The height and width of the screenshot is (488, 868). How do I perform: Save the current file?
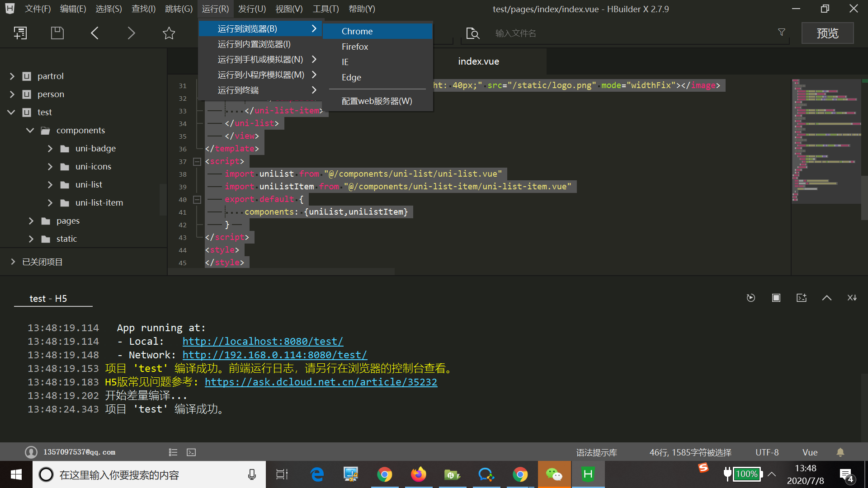click(57, 33)
